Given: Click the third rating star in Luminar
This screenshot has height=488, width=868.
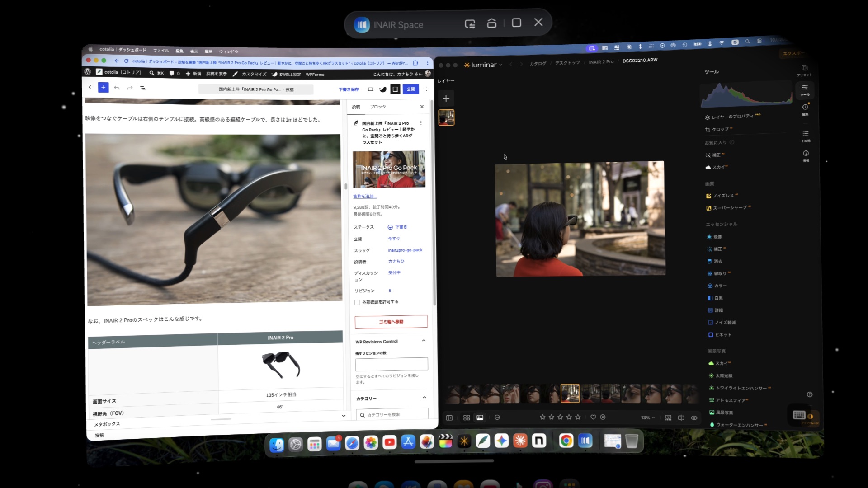Looking at the screenshot, I should (x=560, y=417).
